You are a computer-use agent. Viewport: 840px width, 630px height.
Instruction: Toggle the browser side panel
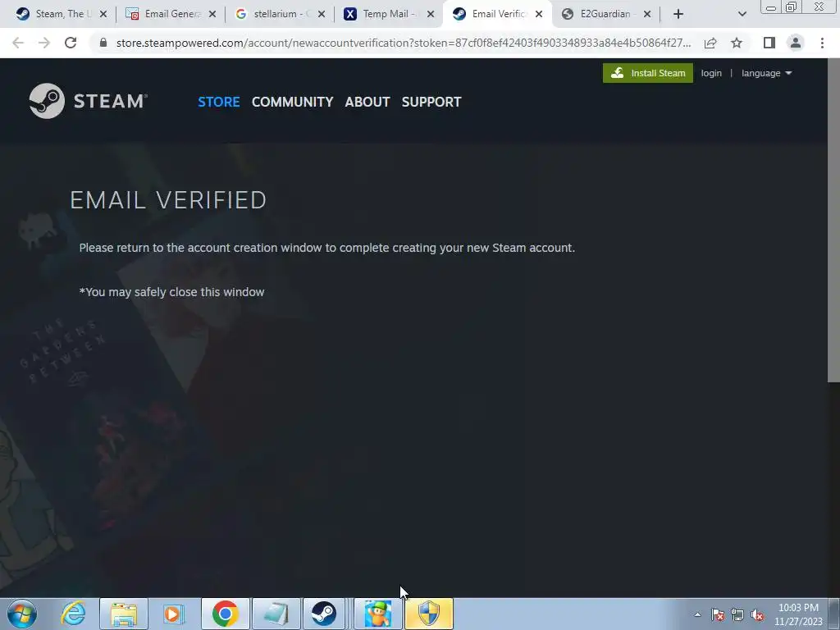tap(769, 43)
